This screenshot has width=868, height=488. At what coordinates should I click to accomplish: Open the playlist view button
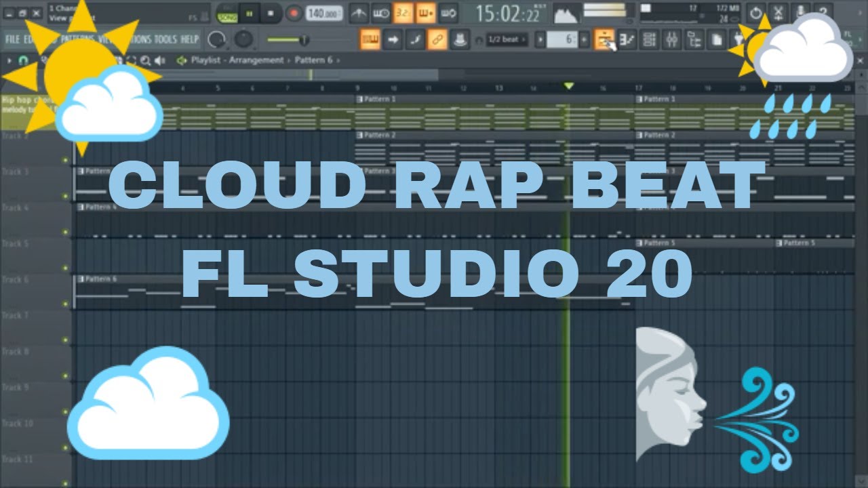(x=604, y=40)
